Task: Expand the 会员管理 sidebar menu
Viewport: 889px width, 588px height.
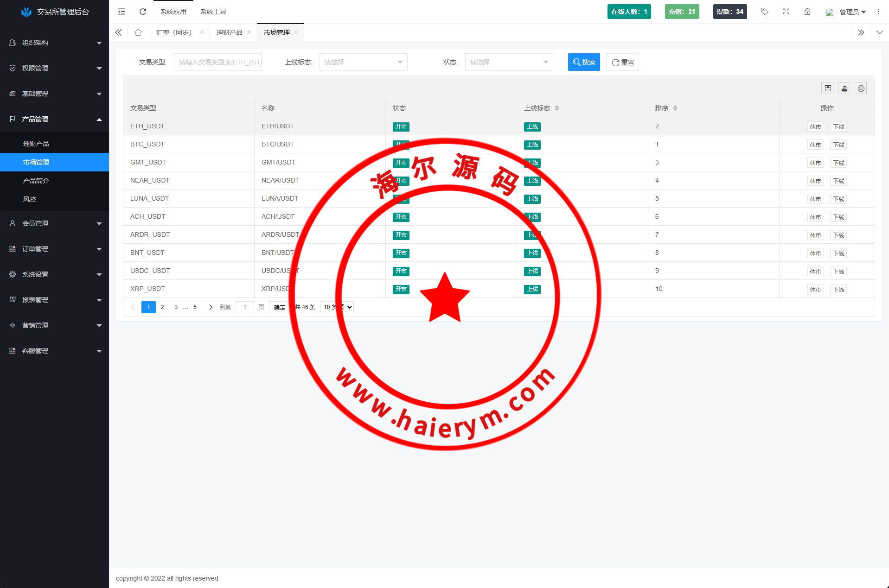Action: click(x=54, y=223)
